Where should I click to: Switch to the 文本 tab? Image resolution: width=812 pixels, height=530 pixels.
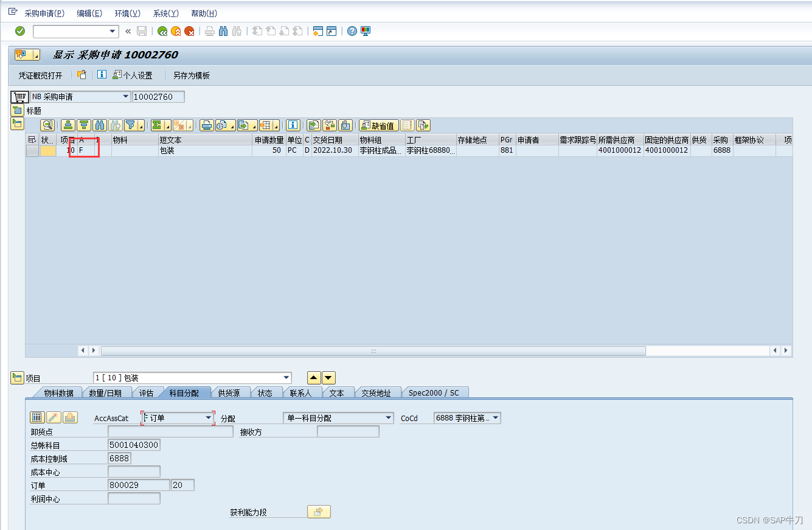(336, 392)
